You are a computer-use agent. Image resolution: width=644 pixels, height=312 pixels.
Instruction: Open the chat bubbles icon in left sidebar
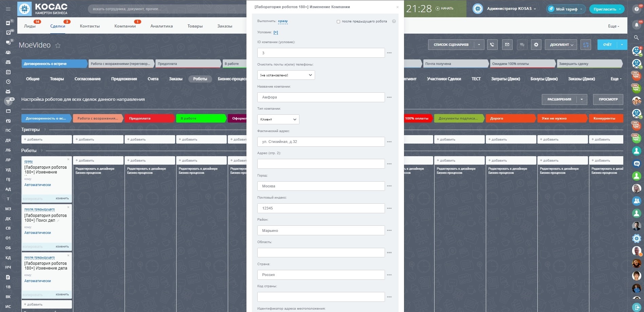[8, 42]
